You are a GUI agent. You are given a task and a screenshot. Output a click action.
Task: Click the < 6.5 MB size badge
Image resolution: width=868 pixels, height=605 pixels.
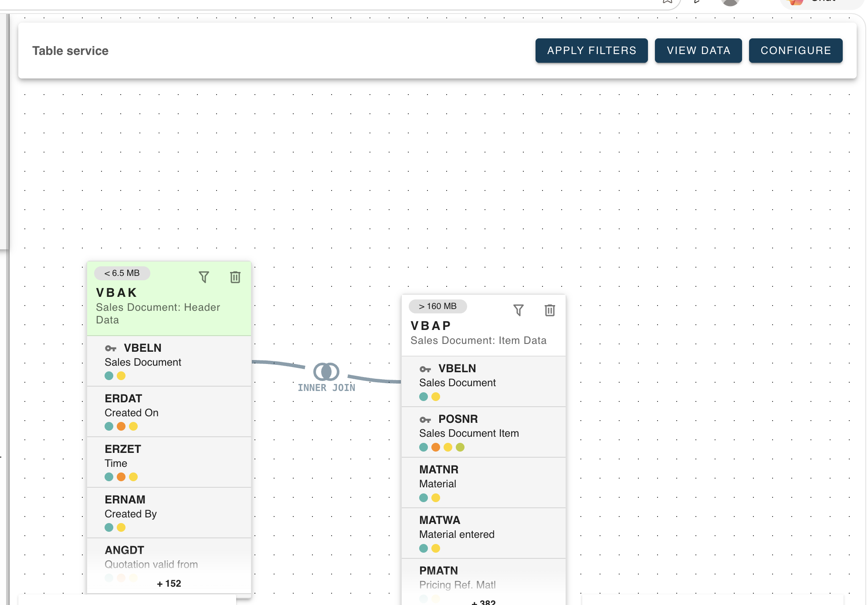pos(122,273)
